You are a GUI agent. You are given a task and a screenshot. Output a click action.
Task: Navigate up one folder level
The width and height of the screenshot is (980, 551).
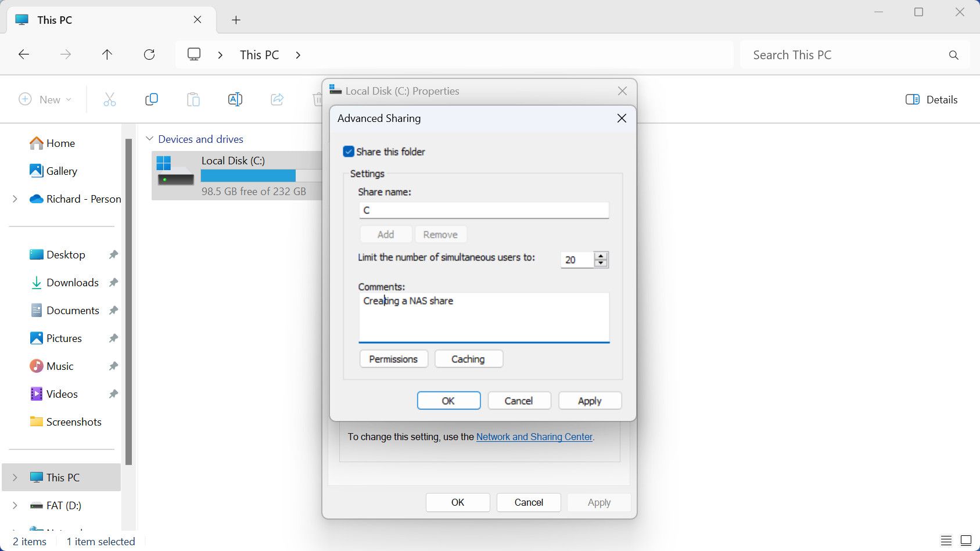click(x=107, y=54)
